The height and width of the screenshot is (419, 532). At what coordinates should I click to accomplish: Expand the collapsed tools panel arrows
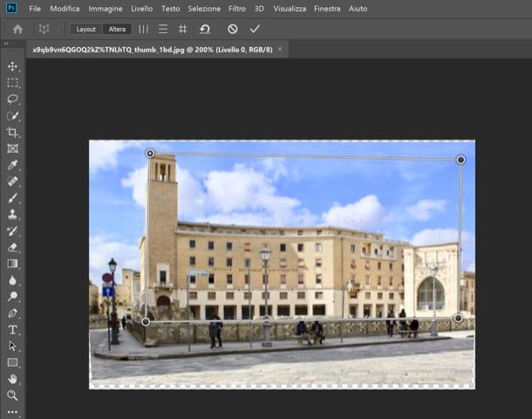pyautogui.click(x=6, y=44)
